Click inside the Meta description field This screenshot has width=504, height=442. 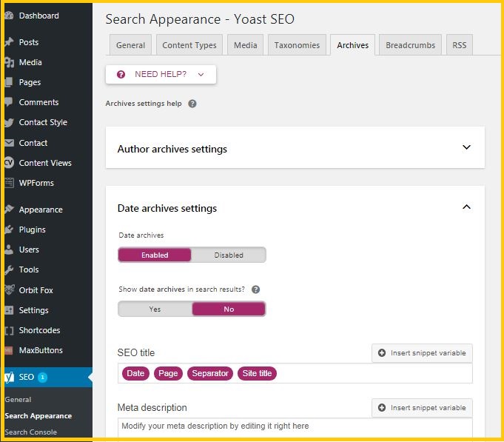pos(295,427)
